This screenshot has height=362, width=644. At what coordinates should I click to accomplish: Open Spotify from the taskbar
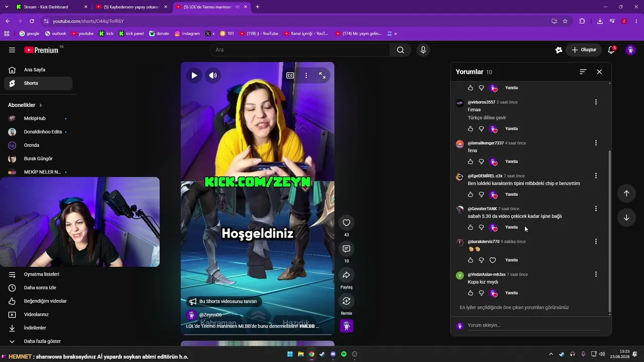point(344,354)
